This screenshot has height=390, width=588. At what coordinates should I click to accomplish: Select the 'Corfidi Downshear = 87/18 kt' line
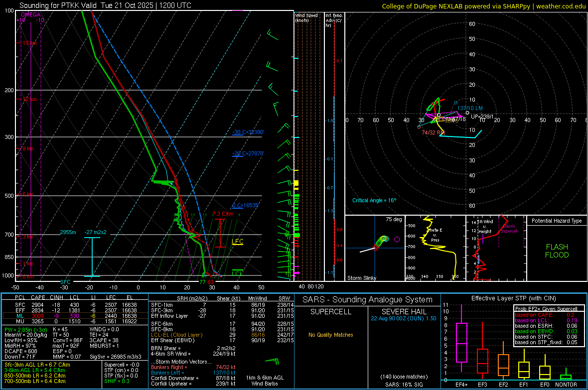tap(193, 378)
